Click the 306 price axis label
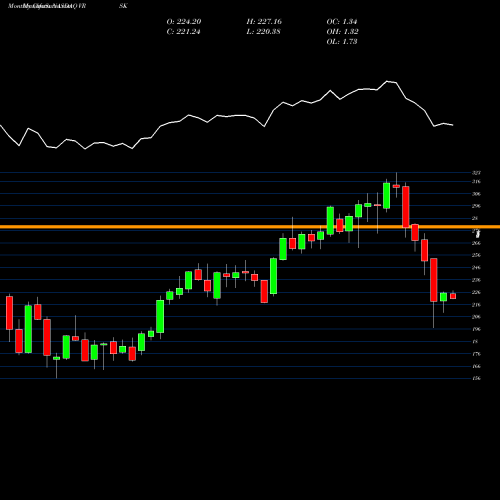The height and width of the screenshot is (500, 500). click(x=476, y=194)
